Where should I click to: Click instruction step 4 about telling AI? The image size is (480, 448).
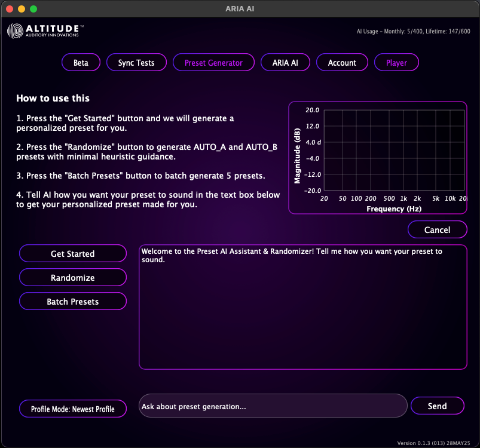pyautogui.click(x=148, y=200)
